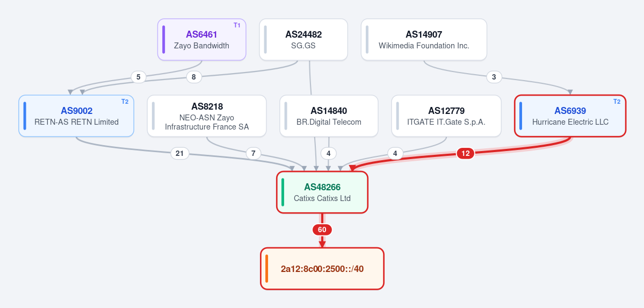Viewport: 644px width, 308px height.
Task: Select highlighted AS6939 Hurricane Electric node
Action: pyautogui.click(x=570, y=116)
